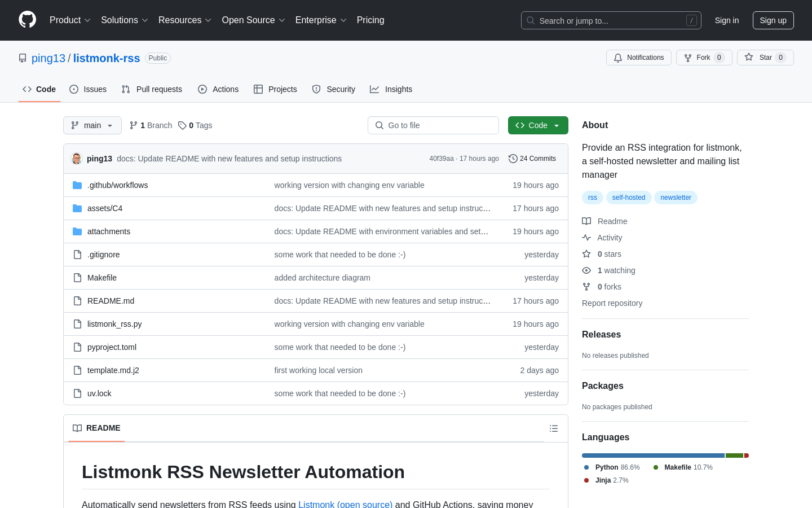Viewport: 812px width, 508px height.
Task: Open the README outline list icon
Action: (x=553, y=428)
